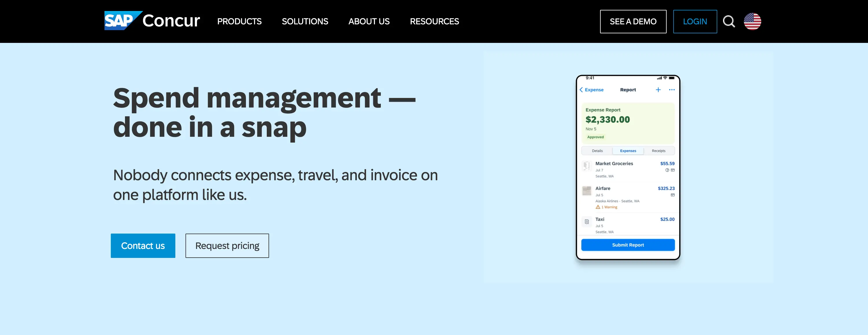Viewport: 868px width, 335px height.
Task: Click the LOGIN button
Action: (695, 22)
